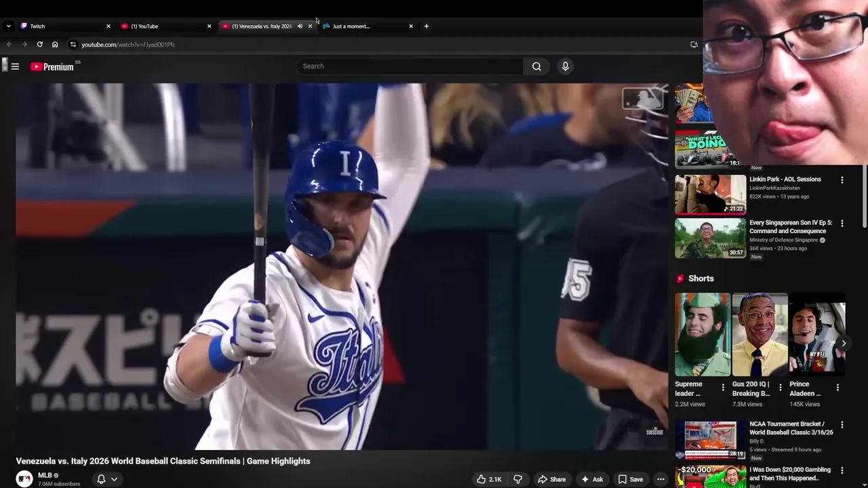This screenshot has height=488, width=868.
Task: Open MLB channel avatar
Action: click(x=24, y=479)
